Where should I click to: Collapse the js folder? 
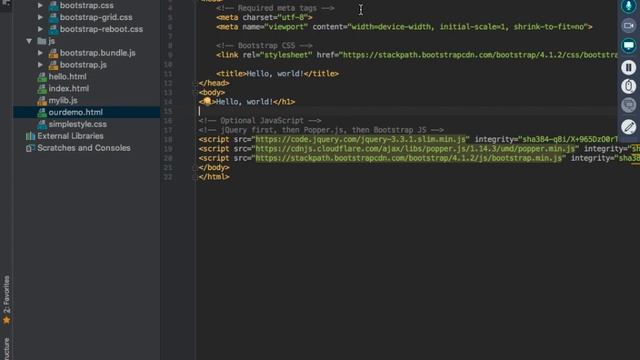(x=29, y=41)
